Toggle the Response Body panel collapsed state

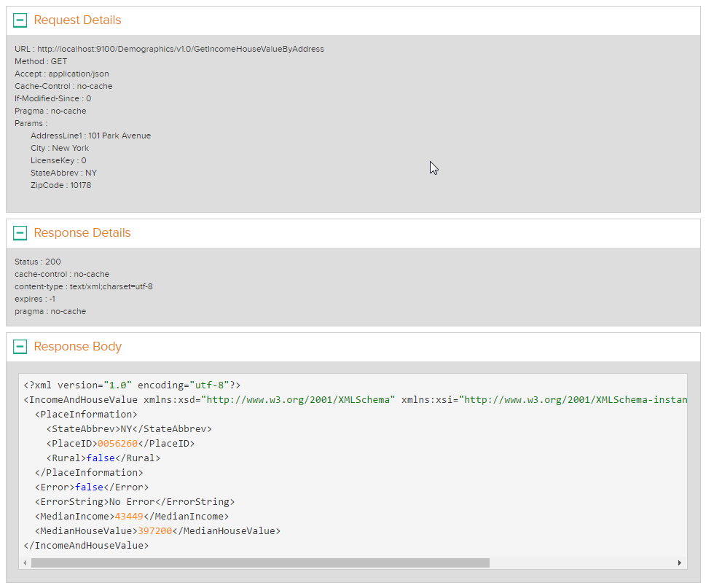(20, 346)
